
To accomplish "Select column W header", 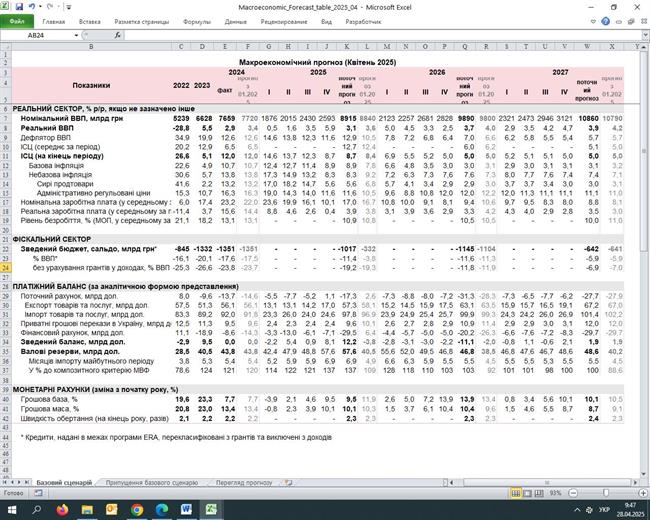I will [587, 46].
